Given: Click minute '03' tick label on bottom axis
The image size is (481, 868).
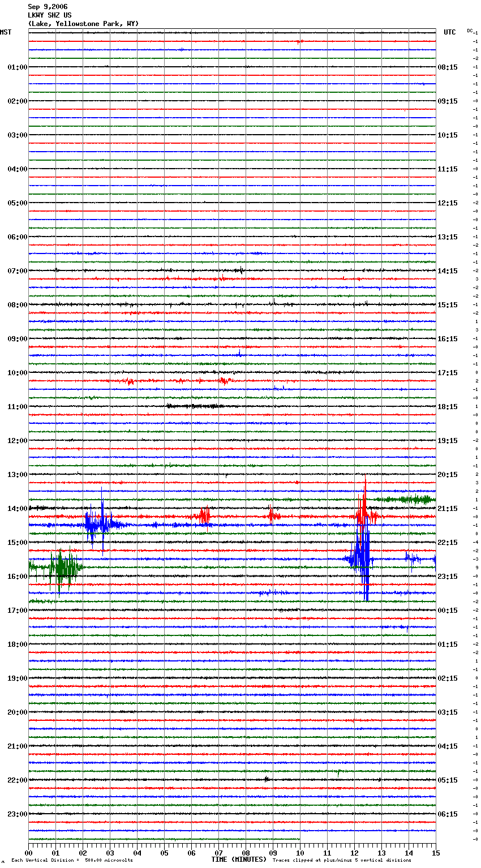Looking at the screenshot, I should coord(110,853).
